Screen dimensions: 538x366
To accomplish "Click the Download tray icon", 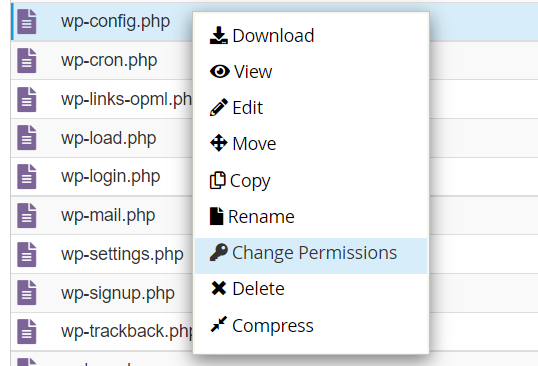I will coord(219,35).
